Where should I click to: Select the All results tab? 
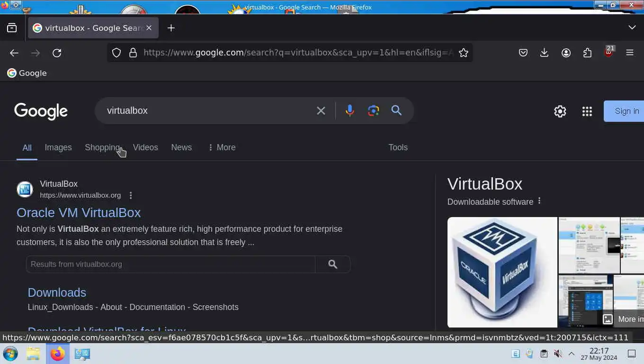click(27, 148)
